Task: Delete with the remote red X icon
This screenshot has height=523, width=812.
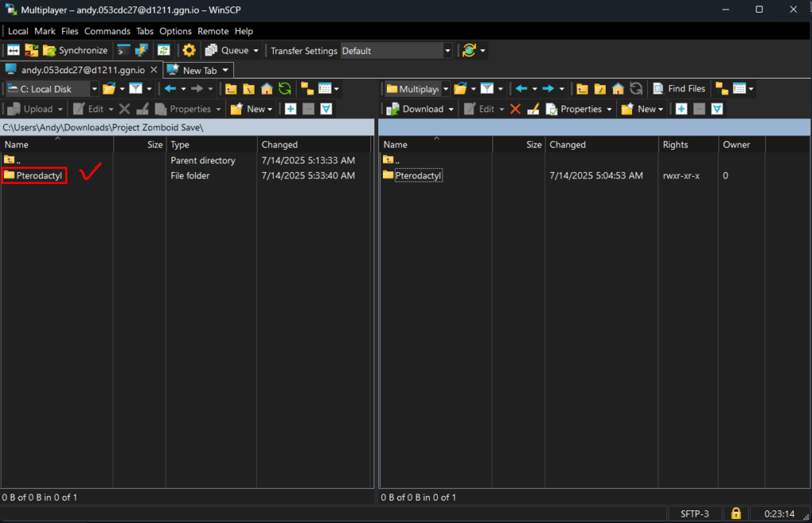Action: [x=515, y=109]
